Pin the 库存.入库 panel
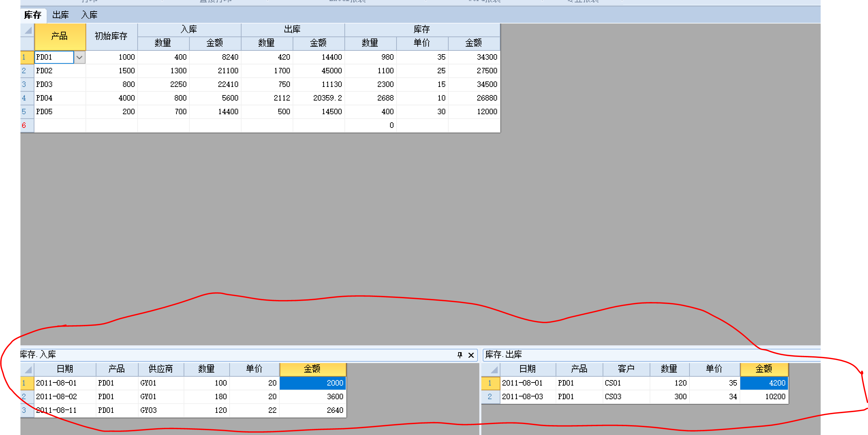The image size is (868, 435). (x=460, y=355)
